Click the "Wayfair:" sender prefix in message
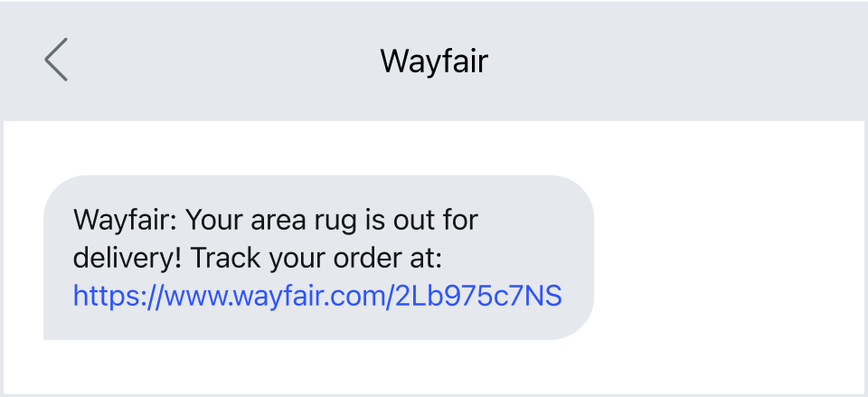 [125, 221]
